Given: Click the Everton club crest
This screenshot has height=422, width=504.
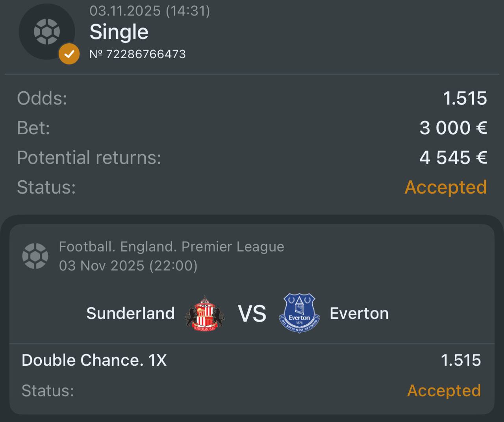Looking at the screenshot, I should (299, 313).
